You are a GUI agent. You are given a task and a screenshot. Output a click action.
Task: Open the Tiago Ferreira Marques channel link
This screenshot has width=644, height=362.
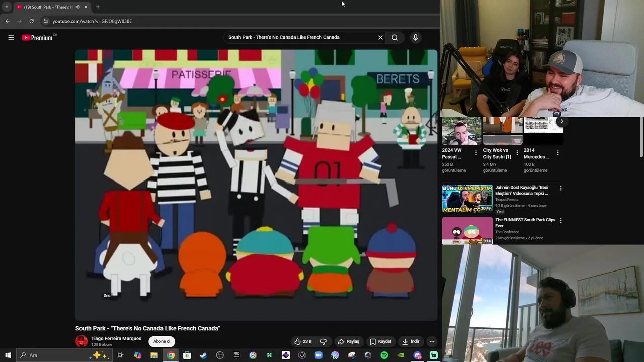tap(116, 338)
